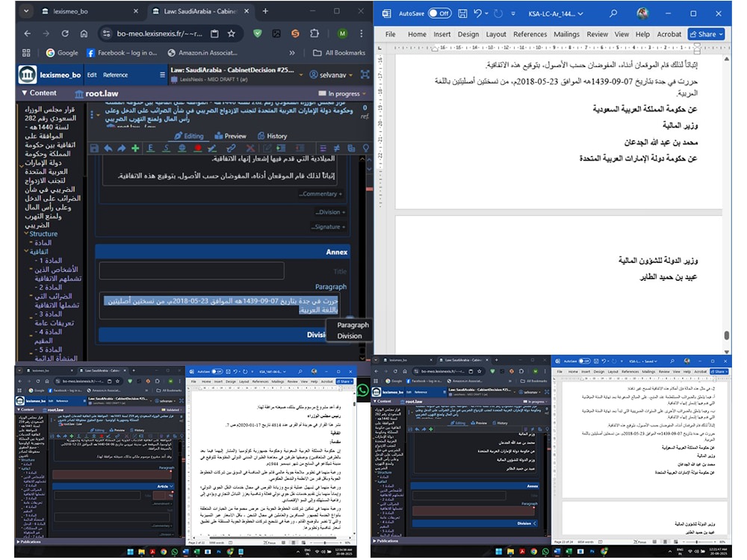This screenshot has height=560, width=747.
Task: Open the hamburger menu beside Reference
Action: coord(162,75)
